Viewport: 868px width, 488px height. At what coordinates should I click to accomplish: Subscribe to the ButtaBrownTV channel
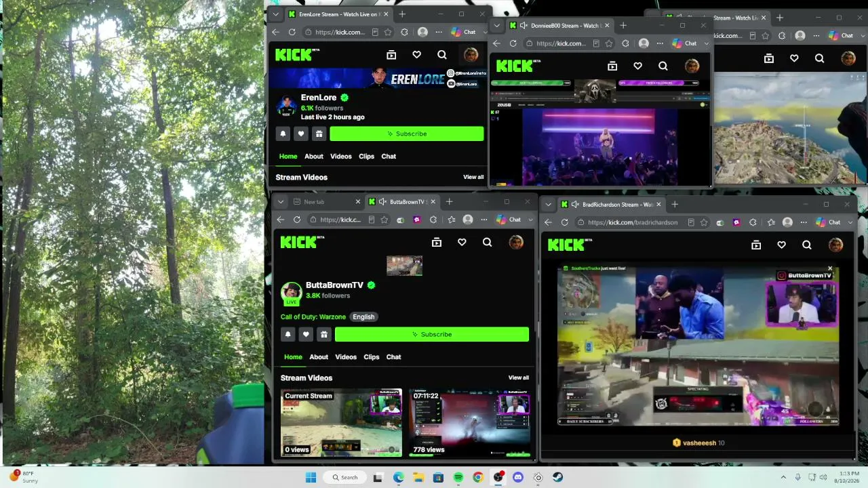pos(432,334)
